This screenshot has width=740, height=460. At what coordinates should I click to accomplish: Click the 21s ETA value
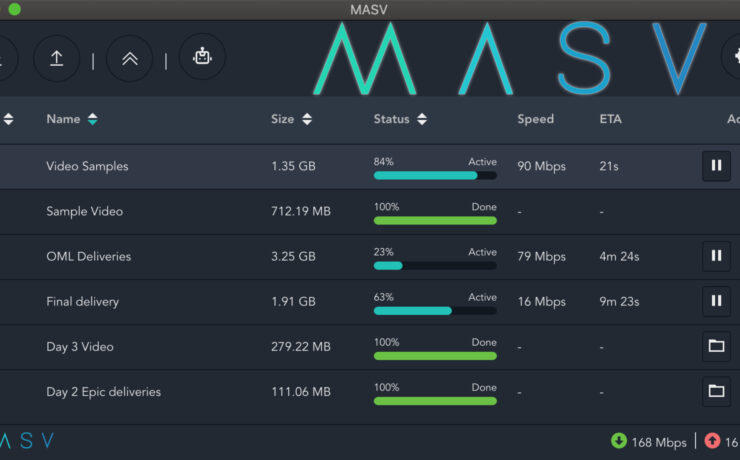pos(609,166)
